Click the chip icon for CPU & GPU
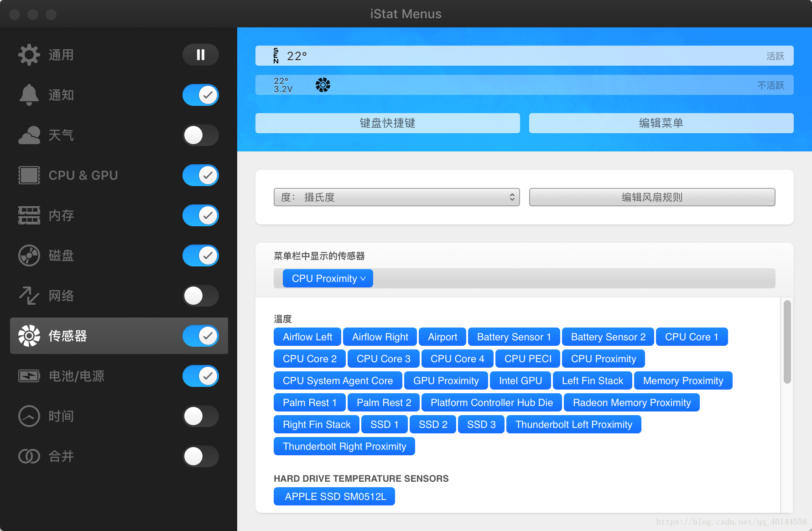The height and width of the screenshot is (531, 812). click(x=29, y=175)
